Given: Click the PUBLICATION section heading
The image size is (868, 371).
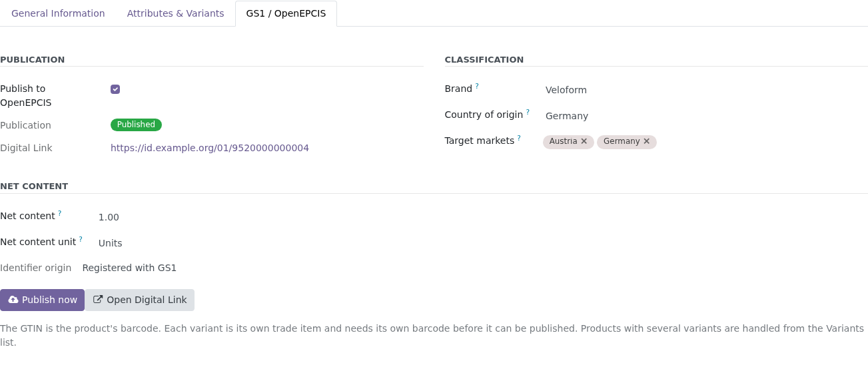Looking at the screenshot, I should tap(33, 59).
